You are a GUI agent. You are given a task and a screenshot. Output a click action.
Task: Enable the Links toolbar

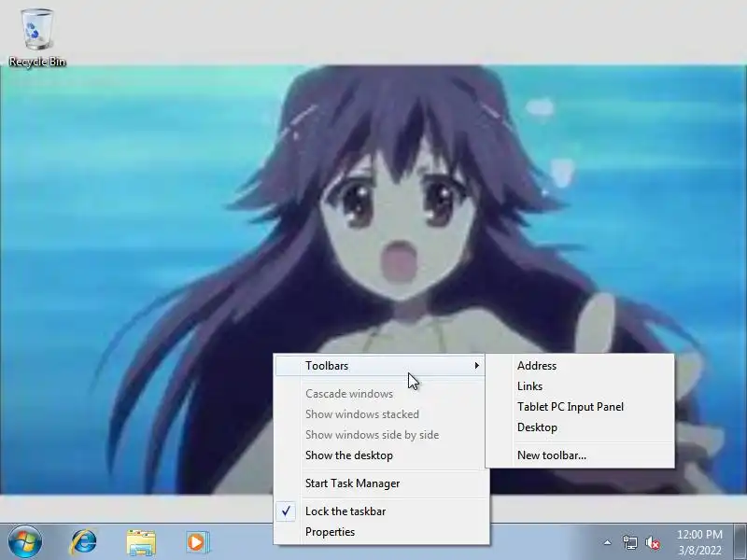tap(580, 386)
